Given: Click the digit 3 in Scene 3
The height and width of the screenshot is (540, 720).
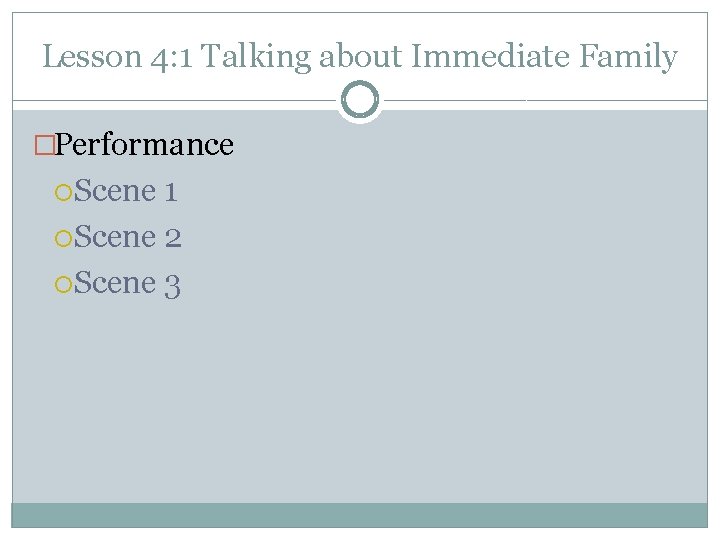Looking at the screenshot, I should click(173, 286).
